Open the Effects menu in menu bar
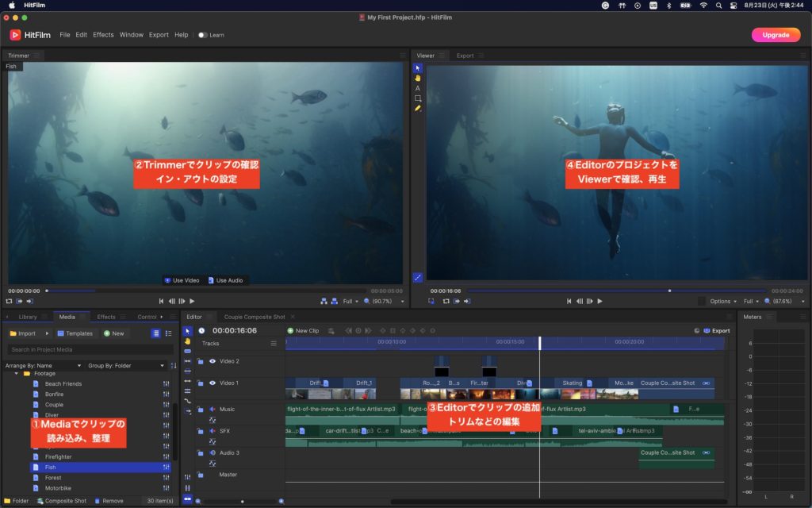Screen dimensions: 812x508 [103, 35]
